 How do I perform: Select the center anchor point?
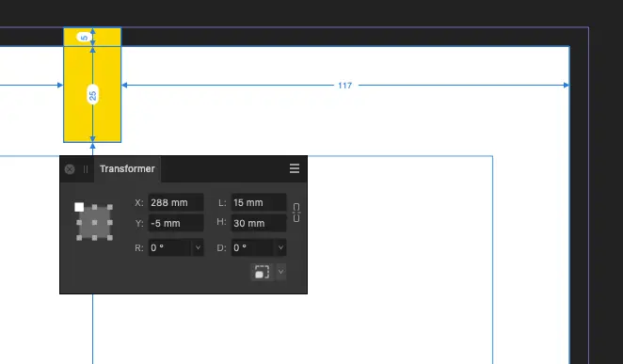pos(94,223)
